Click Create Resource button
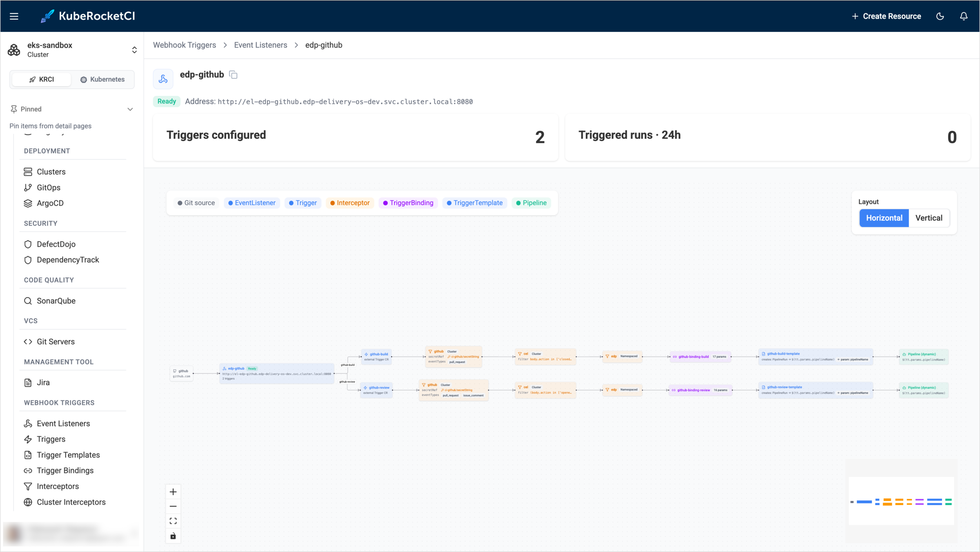This screenshot has width=980, height=552. pos(886,16)
